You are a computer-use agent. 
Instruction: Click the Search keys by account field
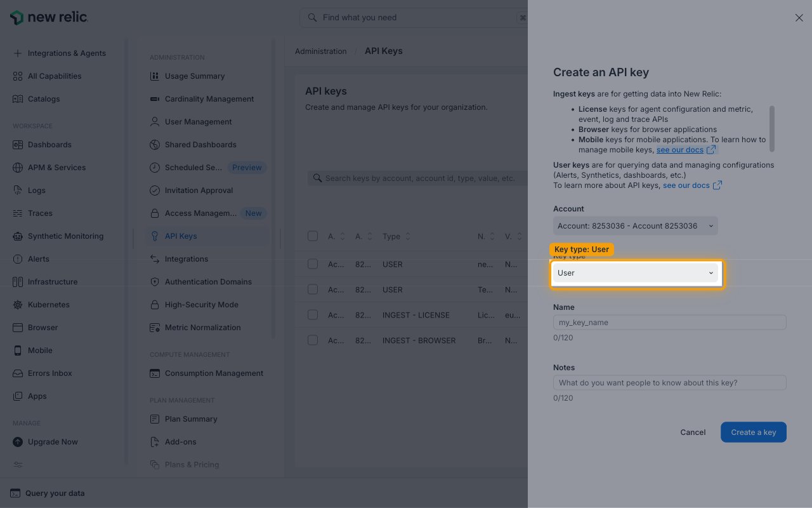(417, 178)
